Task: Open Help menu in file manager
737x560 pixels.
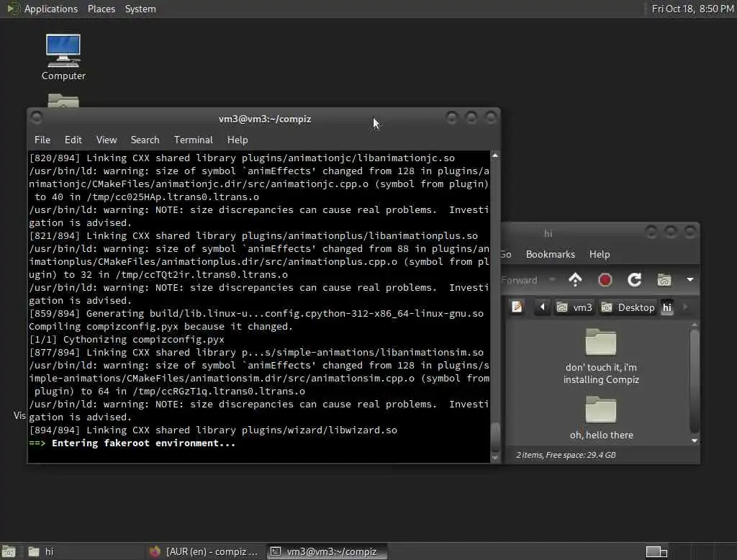Action: [x=600, y=254]
